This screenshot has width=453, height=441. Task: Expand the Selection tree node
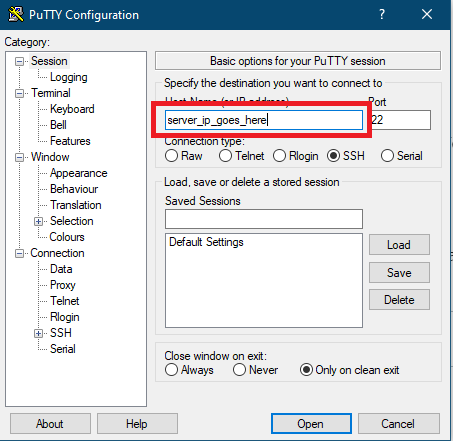(x=39, y=221)
